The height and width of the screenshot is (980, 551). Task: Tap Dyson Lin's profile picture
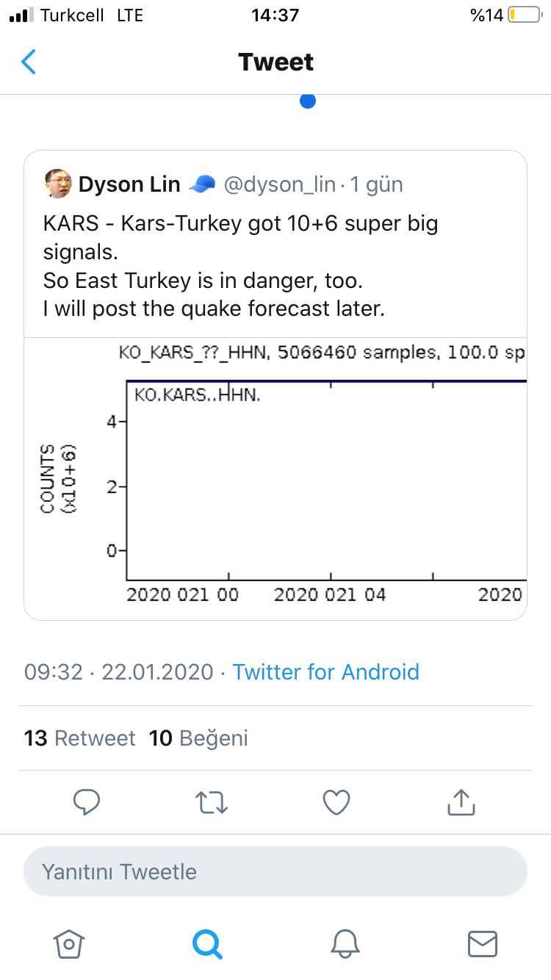57,184
